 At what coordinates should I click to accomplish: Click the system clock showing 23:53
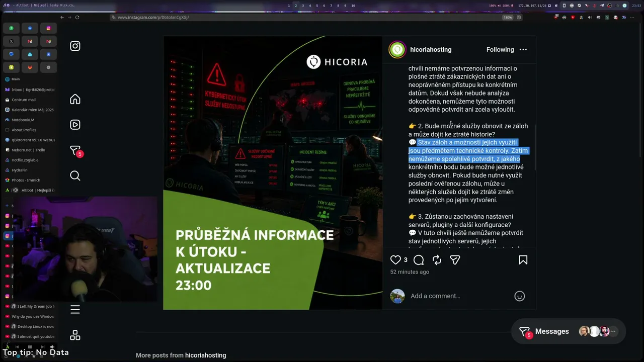[x=636, y=6]
